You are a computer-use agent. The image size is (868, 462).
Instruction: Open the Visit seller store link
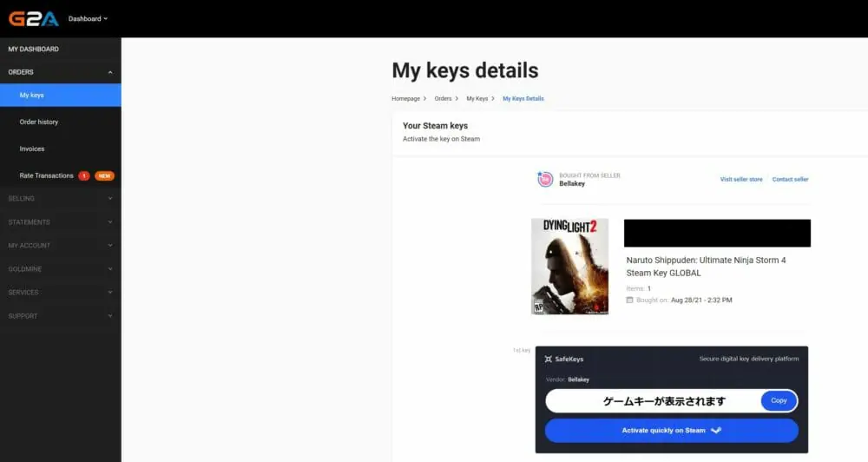tap(741, 180)
